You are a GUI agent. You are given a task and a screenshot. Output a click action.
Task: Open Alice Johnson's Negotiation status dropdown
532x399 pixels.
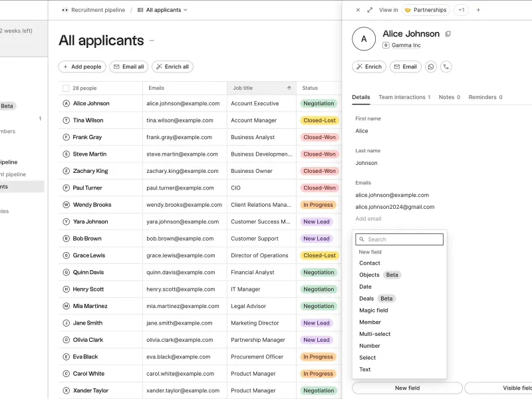click(319, 104)
